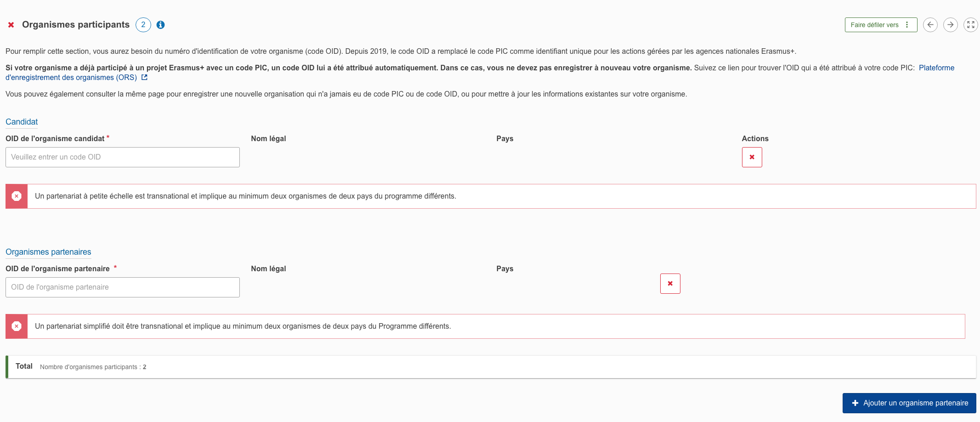This screenshot has width=980, height=422.
Task: Click the 'Candidat' heading link
Action: (22, 122)
